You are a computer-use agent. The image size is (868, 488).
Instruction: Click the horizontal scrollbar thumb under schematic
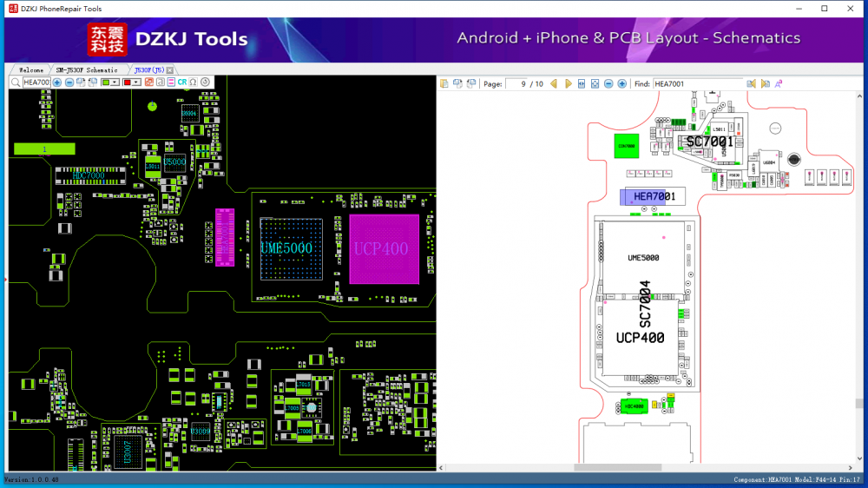click(618, 467)
